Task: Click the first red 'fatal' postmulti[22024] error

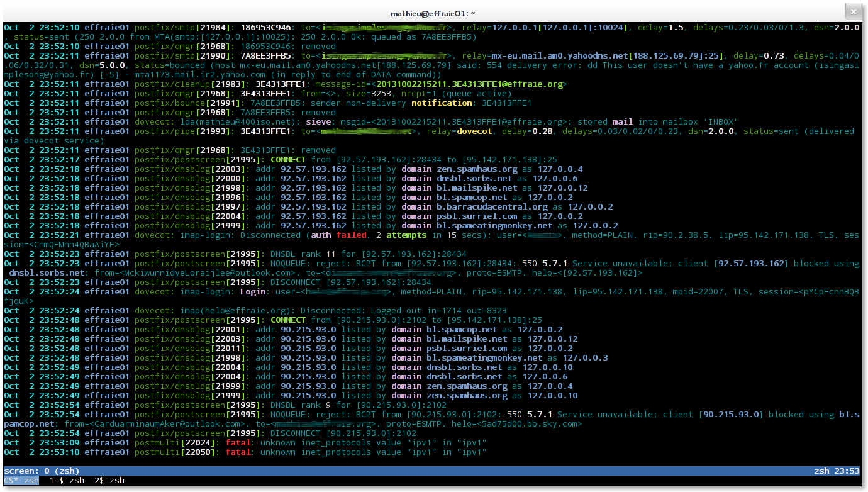Action: pos(238,443)
